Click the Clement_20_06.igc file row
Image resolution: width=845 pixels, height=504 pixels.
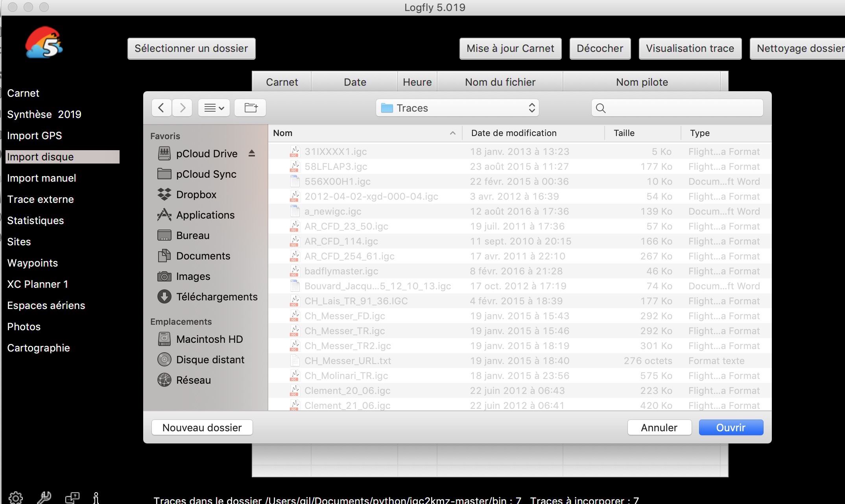tap(520, 390)
